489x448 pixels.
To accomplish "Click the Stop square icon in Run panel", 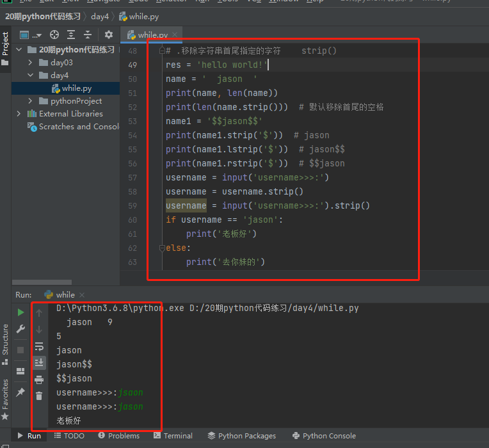I will [20, 350].
